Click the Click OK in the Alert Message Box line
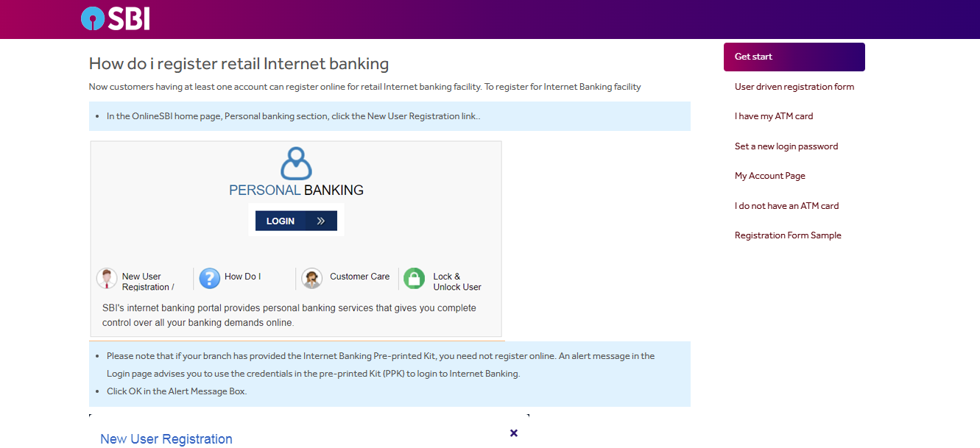 point(177,391)
